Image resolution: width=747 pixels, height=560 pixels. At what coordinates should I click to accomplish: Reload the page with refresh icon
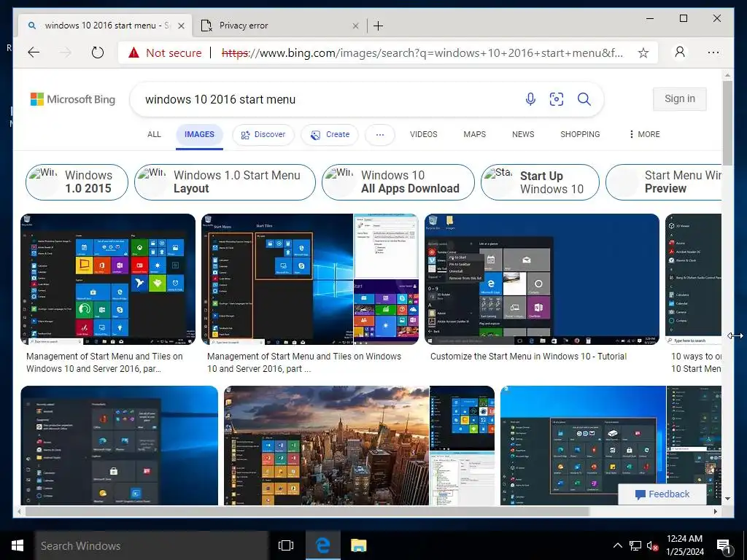pyautogui.click(x=98, y=52)
